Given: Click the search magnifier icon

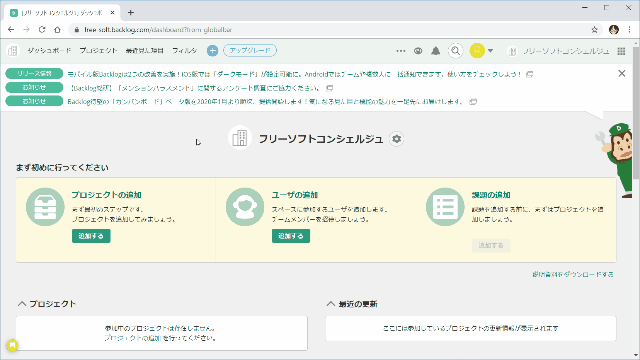Looking at the screenshot, I should coord(456,51).
